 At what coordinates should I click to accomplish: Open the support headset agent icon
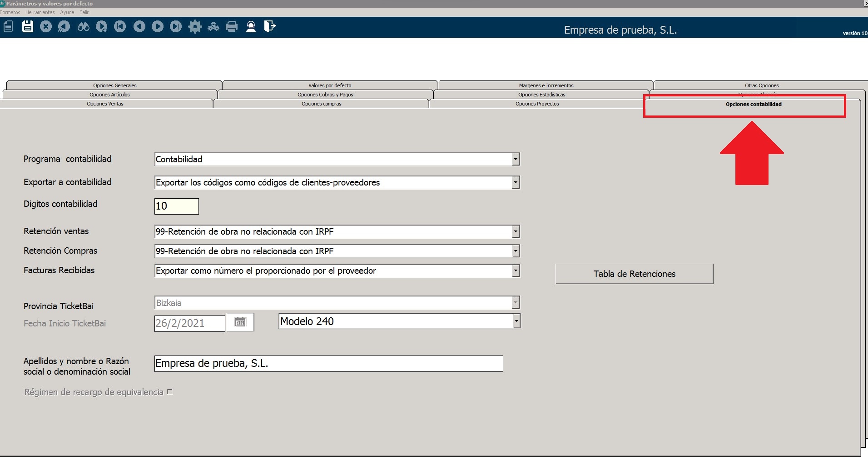click(x=251, y=26)
